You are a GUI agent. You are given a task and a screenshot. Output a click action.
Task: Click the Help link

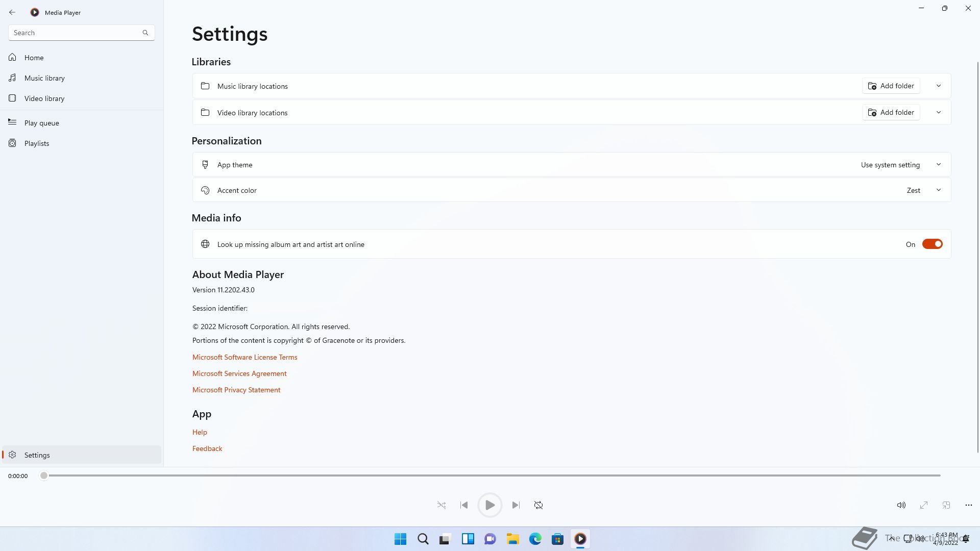pos(200,432)
